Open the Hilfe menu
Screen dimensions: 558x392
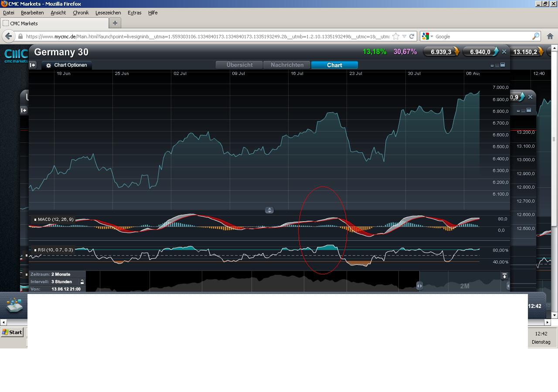pos(153,13)
